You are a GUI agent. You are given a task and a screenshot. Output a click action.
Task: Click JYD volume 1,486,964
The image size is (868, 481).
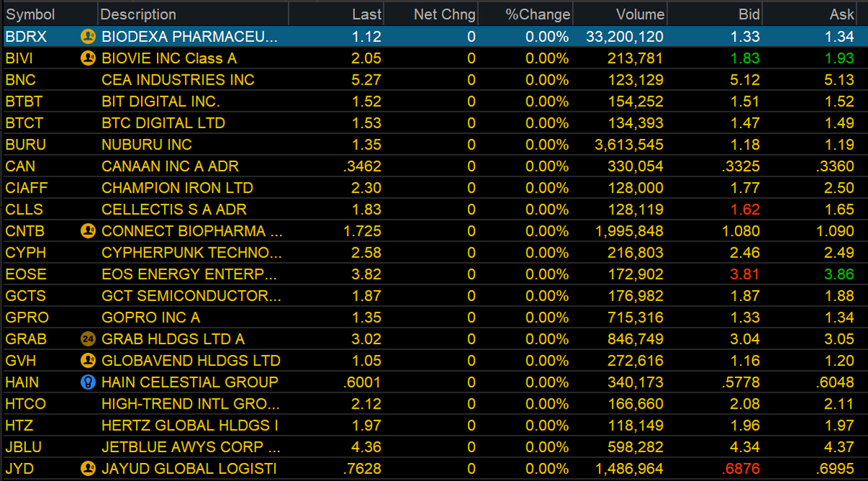[x=629, y=469]
